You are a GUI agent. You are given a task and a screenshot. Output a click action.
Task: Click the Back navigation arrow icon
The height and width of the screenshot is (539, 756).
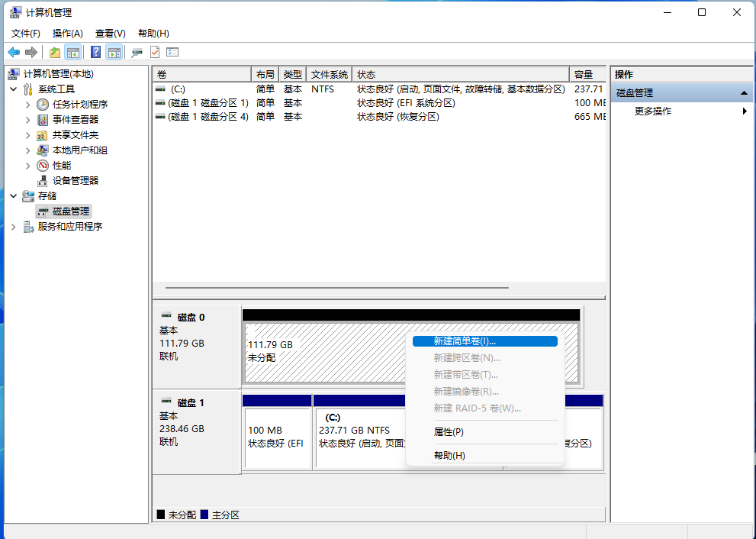(x=14, y=52)
